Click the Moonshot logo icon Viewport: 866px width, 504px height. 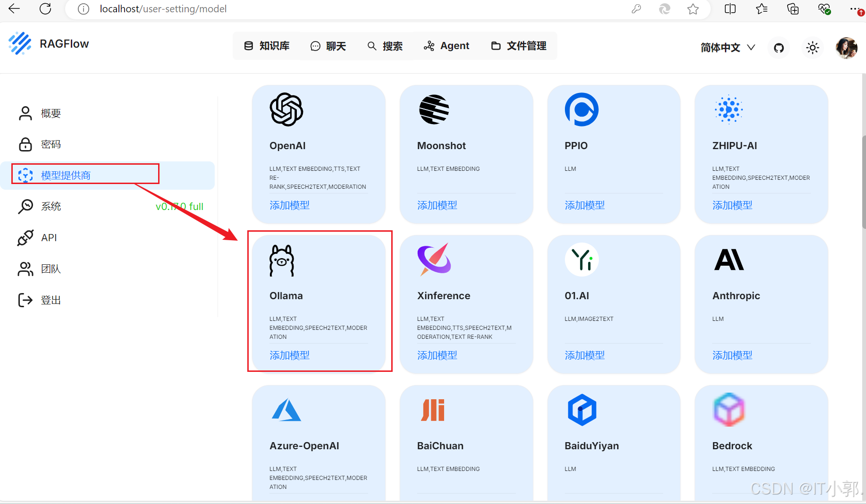coord(434,109)
